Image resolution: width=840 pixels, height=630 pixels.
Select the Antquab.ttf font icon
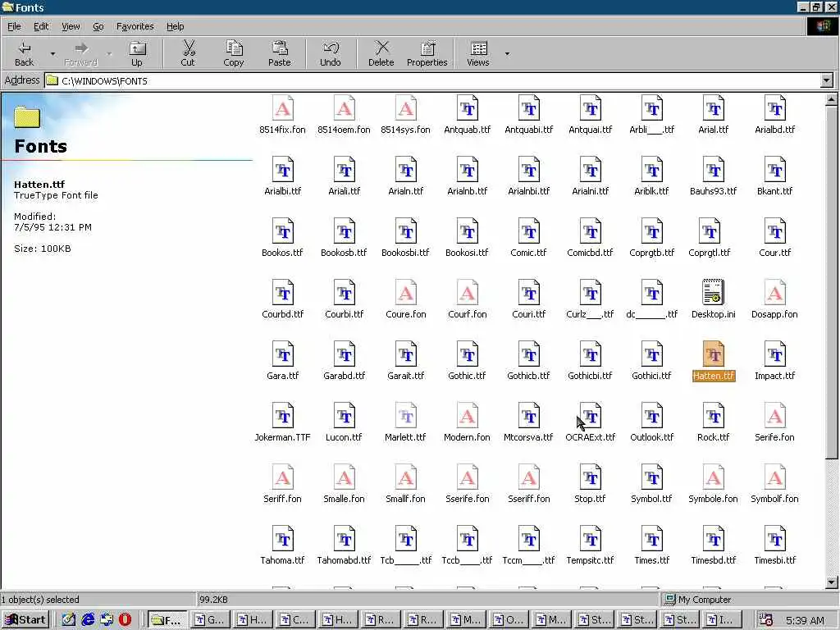click(467, 108)
